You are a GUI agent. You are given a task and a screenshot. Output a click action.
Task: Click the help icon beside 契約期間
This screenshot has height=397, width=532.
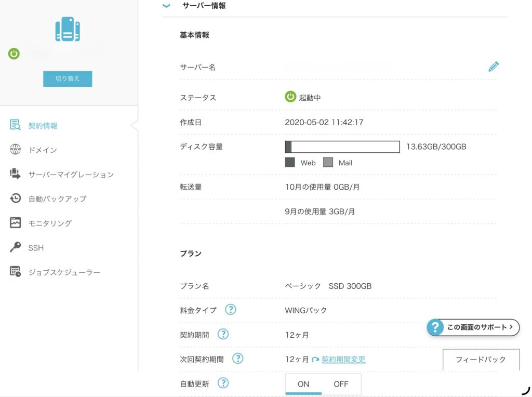point(223,334)
